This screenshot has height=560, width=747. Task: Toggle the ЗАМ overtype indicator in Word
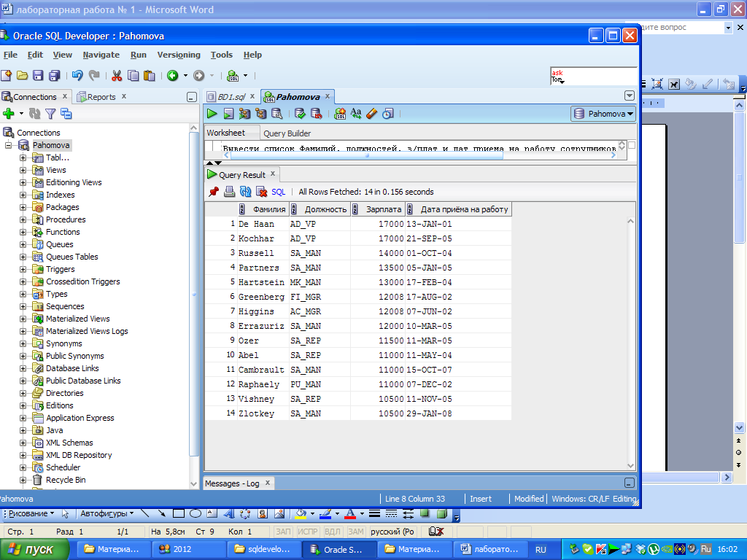pos(356,532)
